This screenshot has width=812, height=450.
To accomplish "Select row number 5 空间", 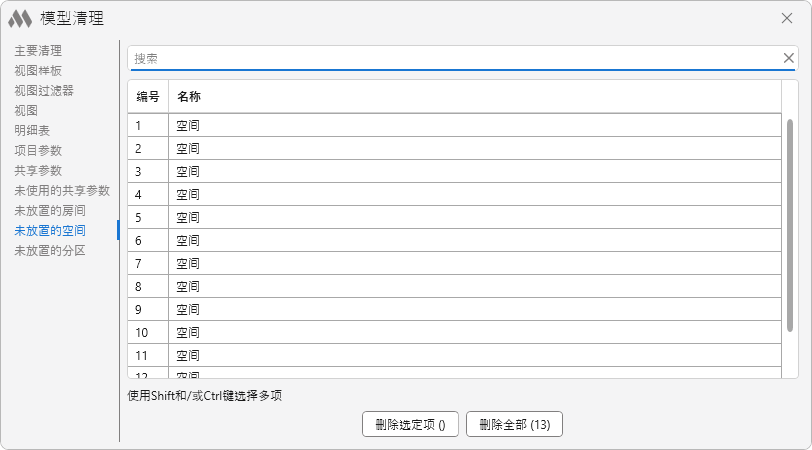I will 400,217.
